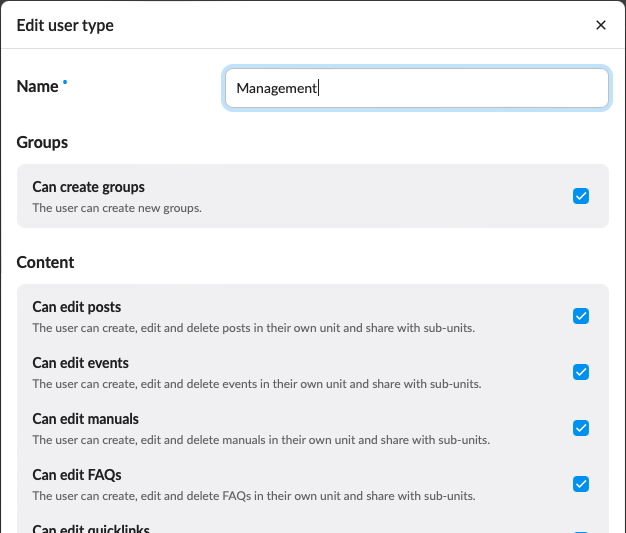Click the manuals permission description text
This screenshot has width=626, height=533.
(x=261, y=440)
